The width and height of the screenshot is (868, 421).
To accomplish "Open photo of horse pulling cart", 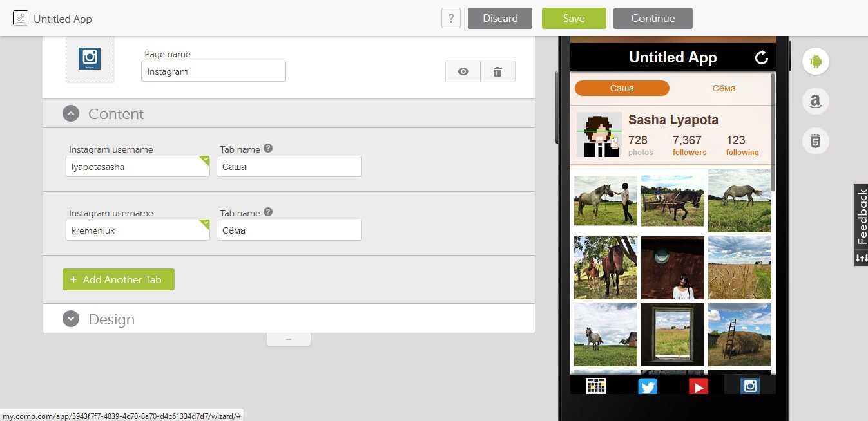I will point(672,200).
